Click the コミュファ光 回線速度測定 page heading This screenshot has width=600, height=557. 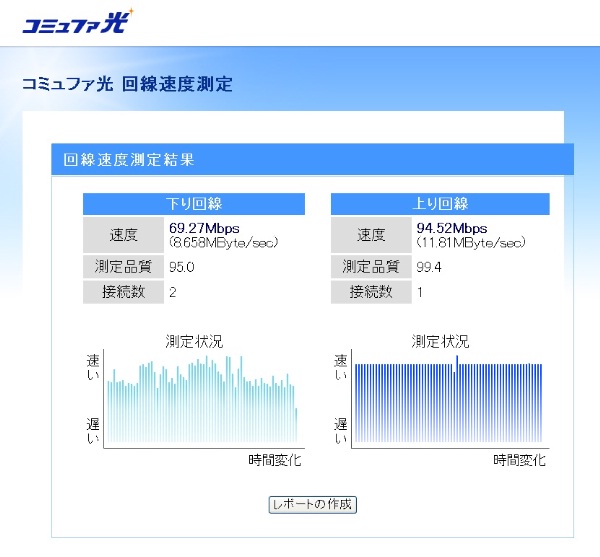coord(127,84)
